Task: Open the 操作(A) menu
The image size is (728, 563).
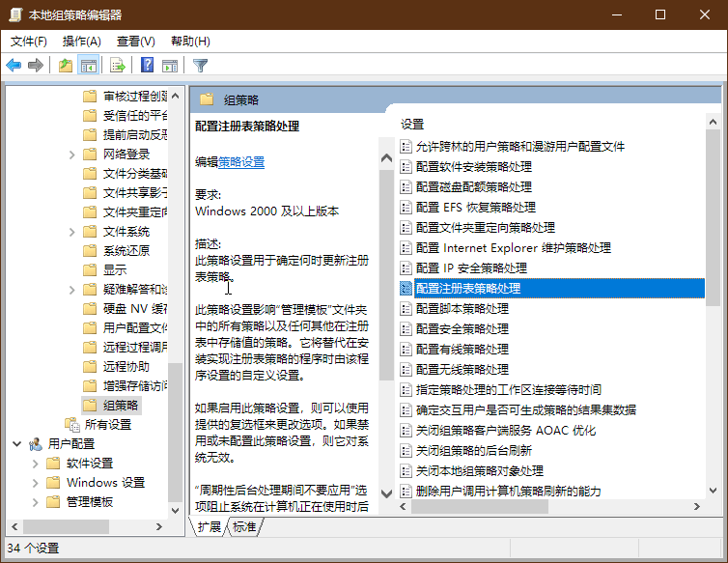Action: 81,42
